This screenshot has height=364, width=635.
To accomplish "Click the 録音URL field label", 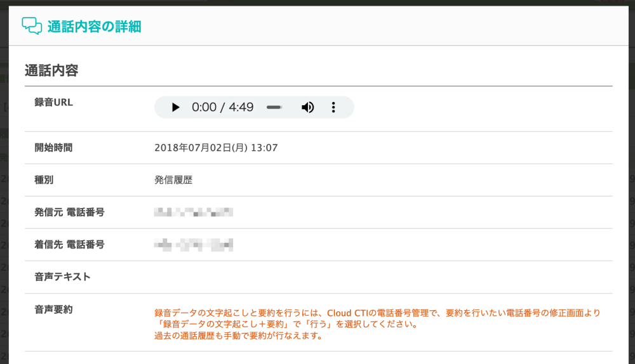I will (54, 102).
